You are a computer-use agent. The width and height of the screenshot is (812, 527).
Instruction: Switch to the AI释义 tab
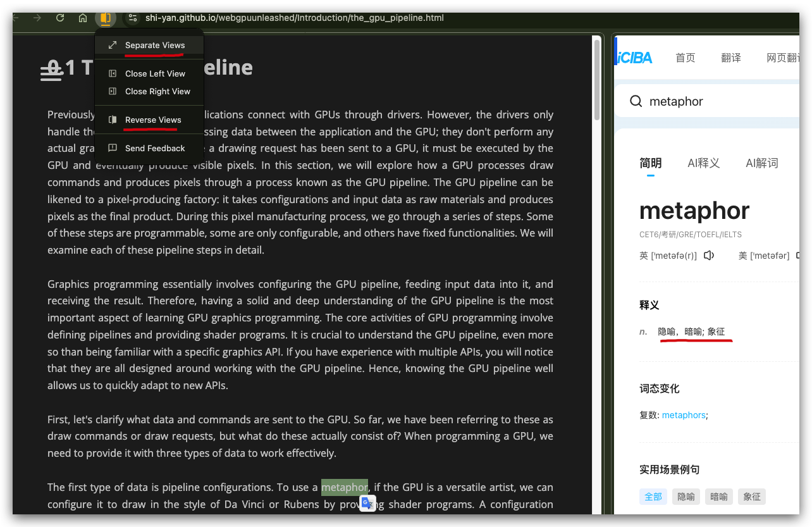tap(704, 163)
